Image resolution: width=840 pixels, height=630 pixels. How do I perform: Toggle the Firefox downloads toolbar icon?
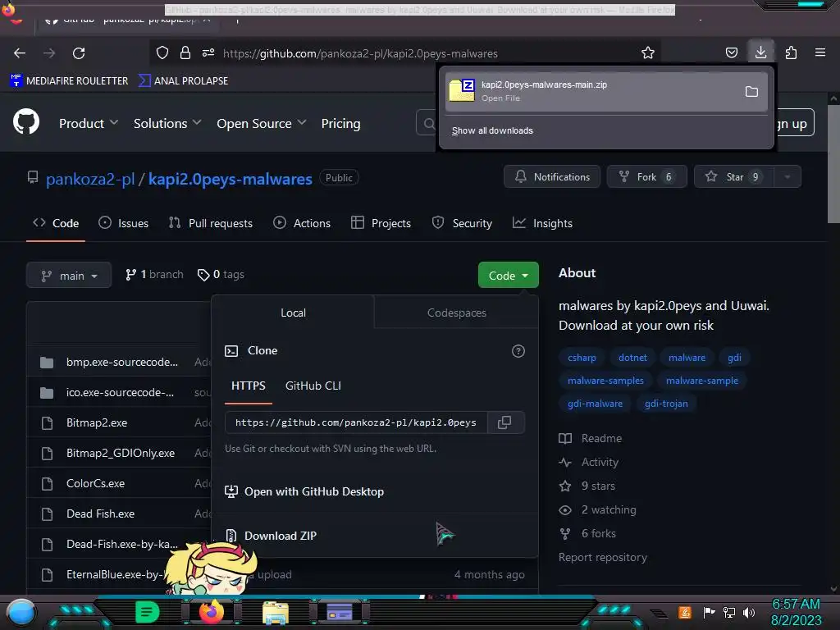coord(760,52)
